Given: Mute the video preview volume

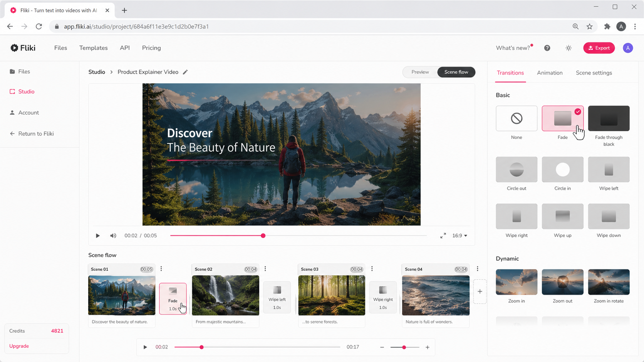Looking at the screenshot, I should coord(113,235).
